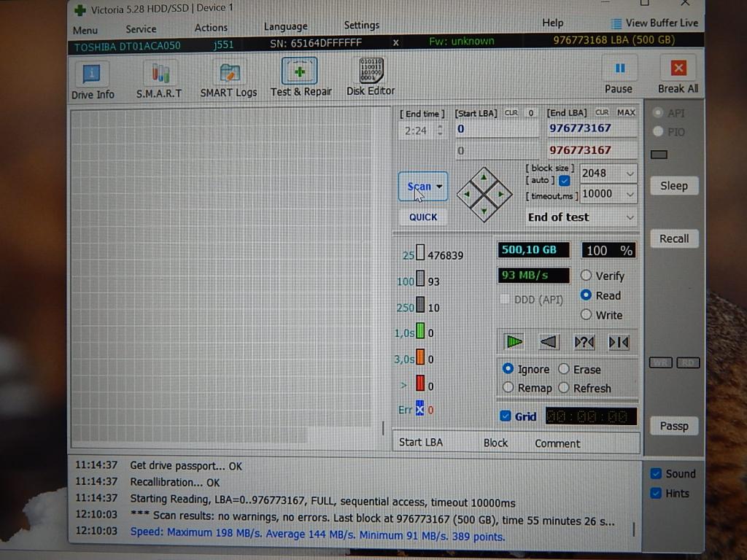The image size is (747, 560).
Task: Click the Recall button
Action: 674,238
